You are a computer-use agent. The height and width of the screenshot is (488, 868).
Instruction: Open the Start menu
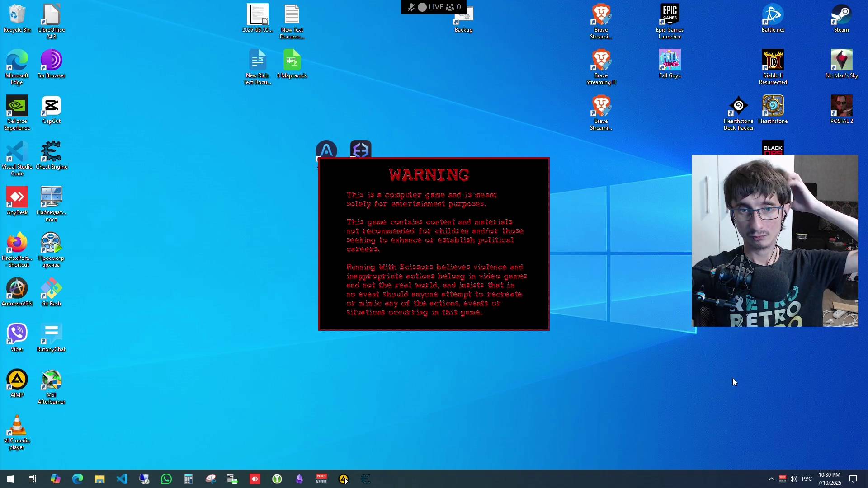(11, 479)
